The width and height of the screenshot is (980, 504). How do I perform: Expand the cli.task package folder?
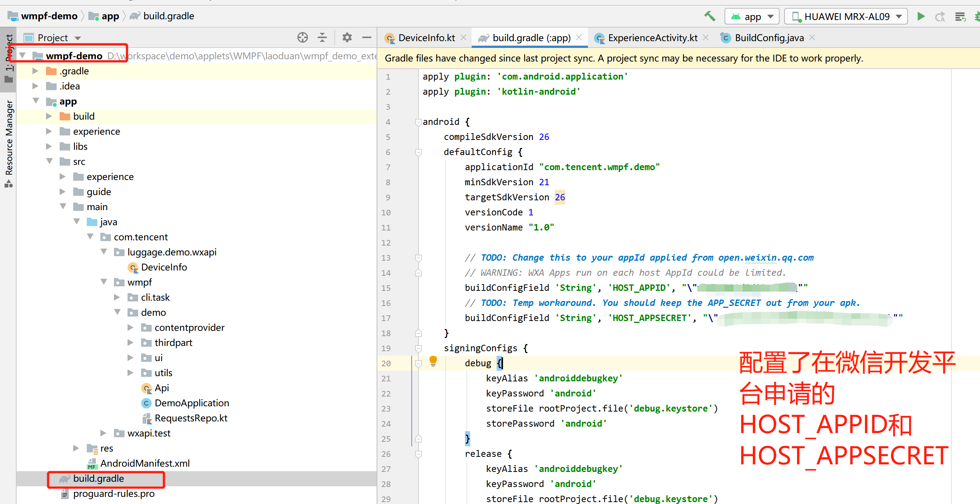(117, 297)
